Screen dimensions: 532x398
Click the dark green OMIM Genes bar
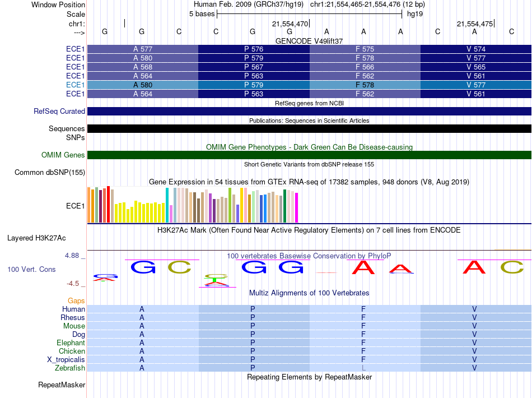[x=309, y=155]
